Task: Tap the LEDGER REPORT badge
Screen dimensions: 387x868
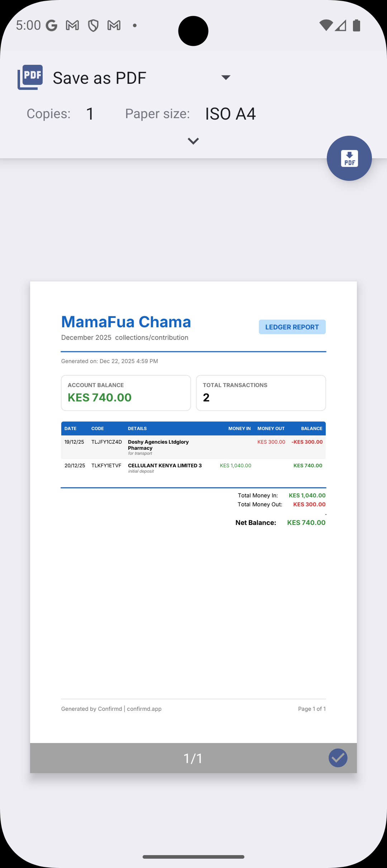Action: [x=292, y=327]
